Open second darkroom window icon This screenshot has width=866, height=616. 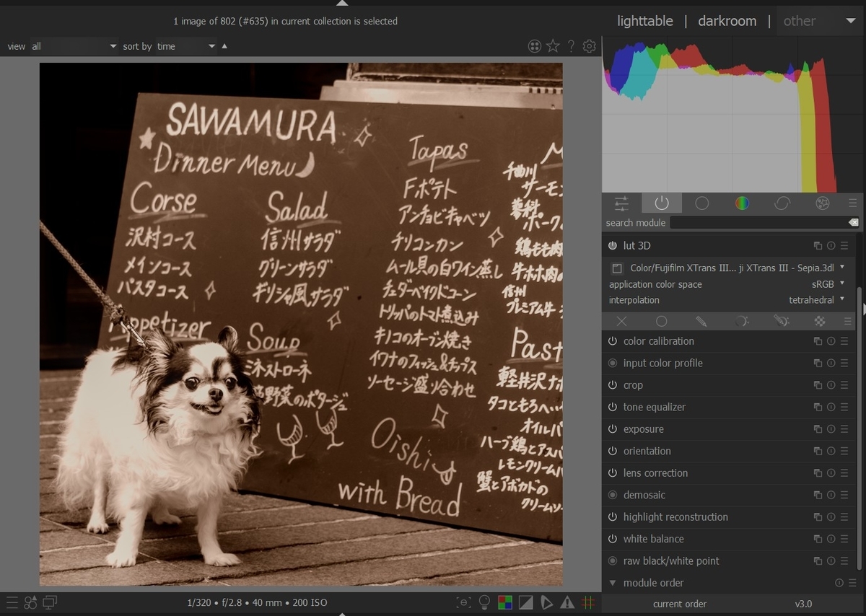coord(50,602)
